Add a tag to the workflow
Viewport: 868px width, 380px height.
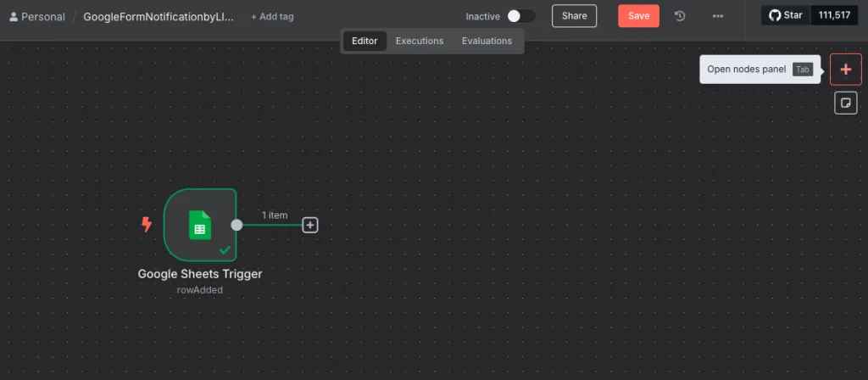[x=272, y=17]
